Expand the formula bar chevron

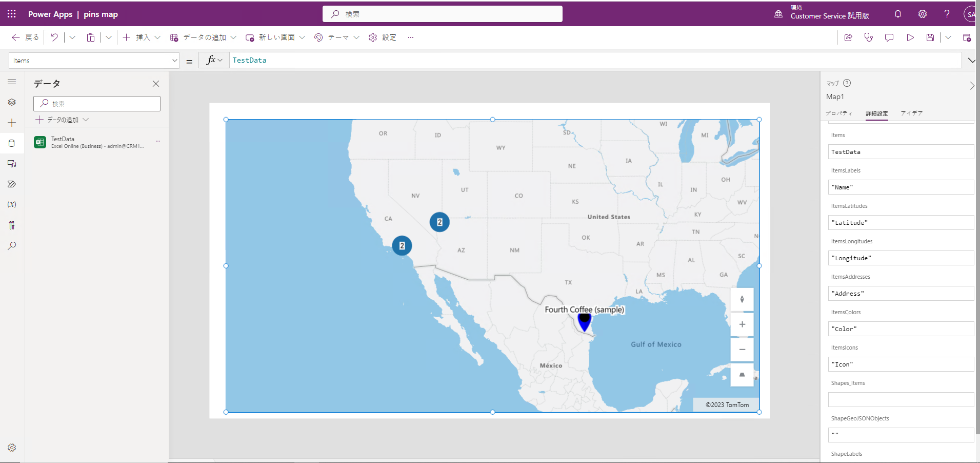coord(971,61)
